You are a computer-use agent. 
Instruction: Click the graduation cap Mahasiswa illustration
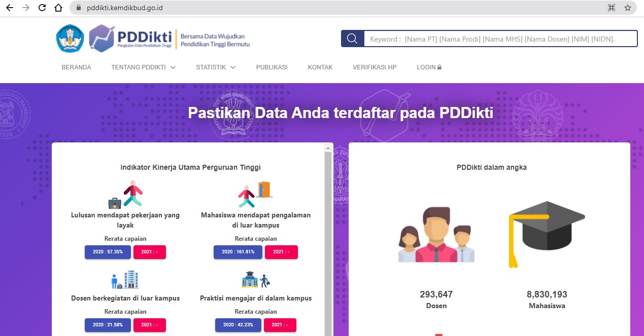coord(547,234)
